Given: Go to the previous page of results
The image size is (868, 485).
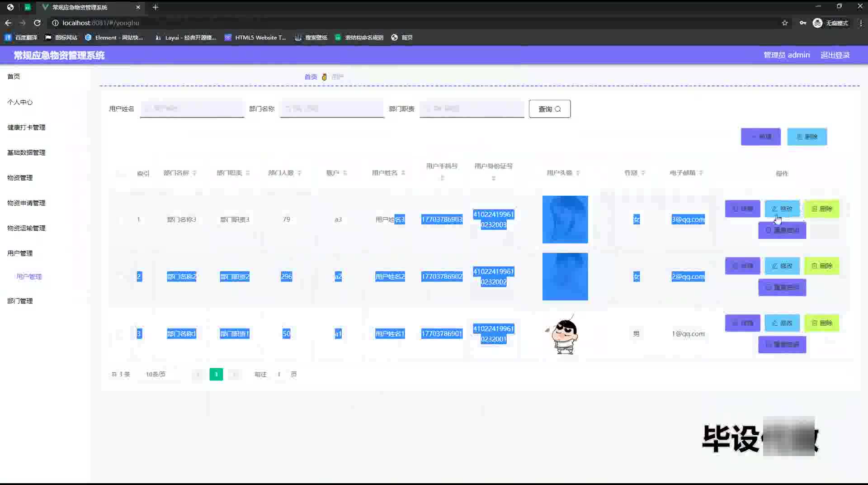Looking at the screenshot, I should (x=198, y=374).
